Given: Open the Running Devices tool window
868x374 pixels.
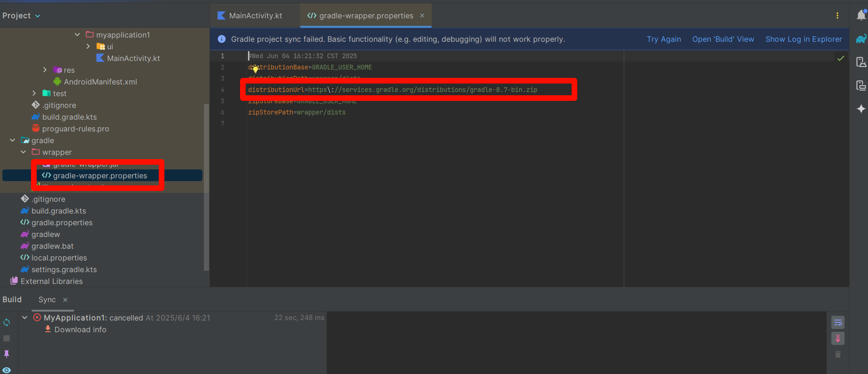Looking at the screenshot, I should [x=861, y=85].
